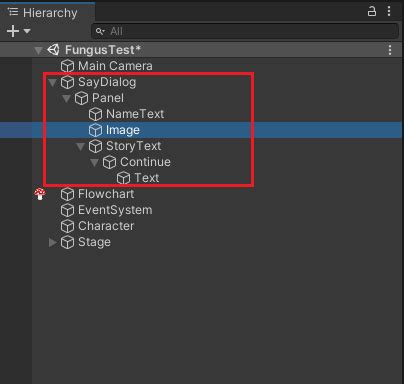Click the plus button to create an object
This screenshot has height=384, width=404.
(x=13, y=31)
